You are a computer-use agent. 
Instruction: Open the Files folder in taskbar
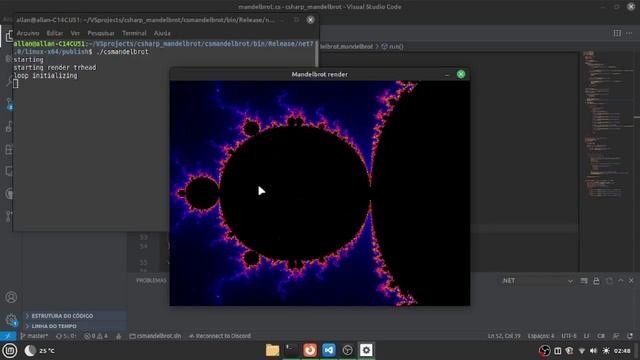tap(272, 350)
